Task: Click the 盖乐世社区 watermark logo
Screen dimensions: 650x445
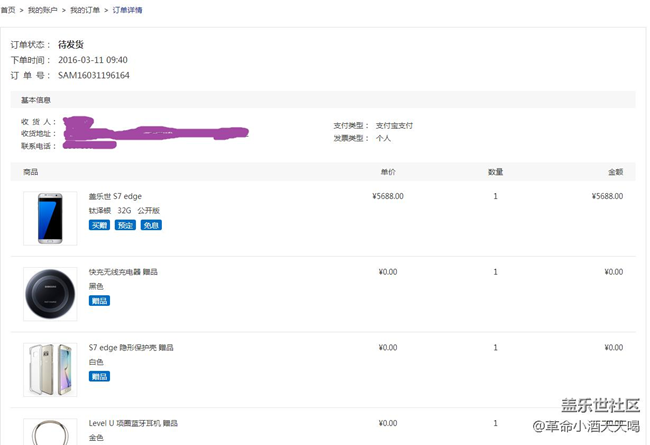Action: click(x=600, y=405)
